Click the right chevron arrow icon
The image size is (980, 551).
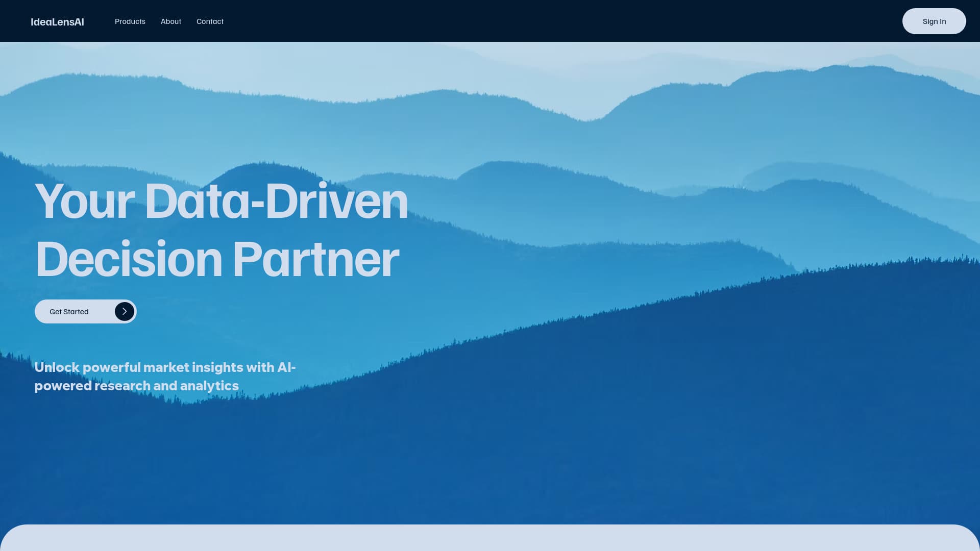pyautogui.click(x=124, y=311)
